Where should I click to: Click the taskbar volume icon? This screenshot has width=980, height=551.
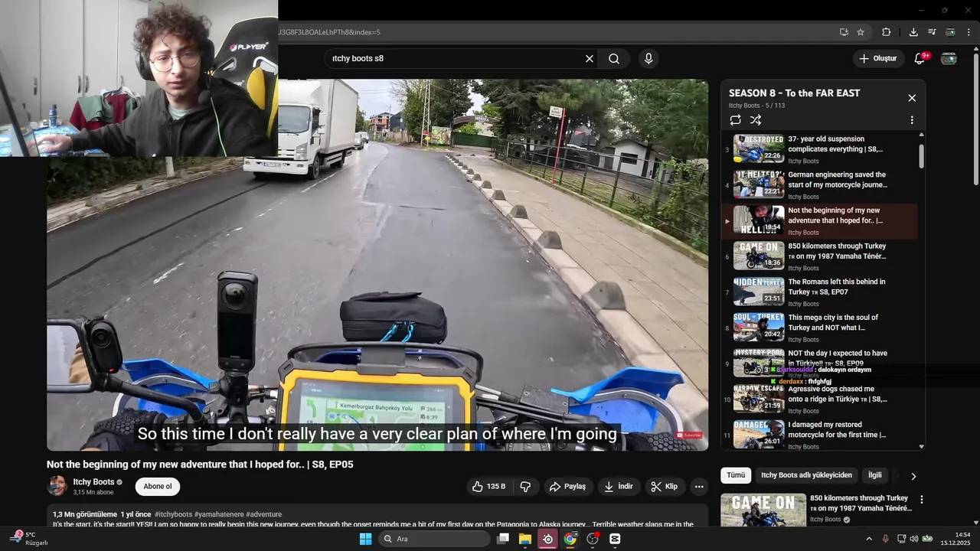913,539
